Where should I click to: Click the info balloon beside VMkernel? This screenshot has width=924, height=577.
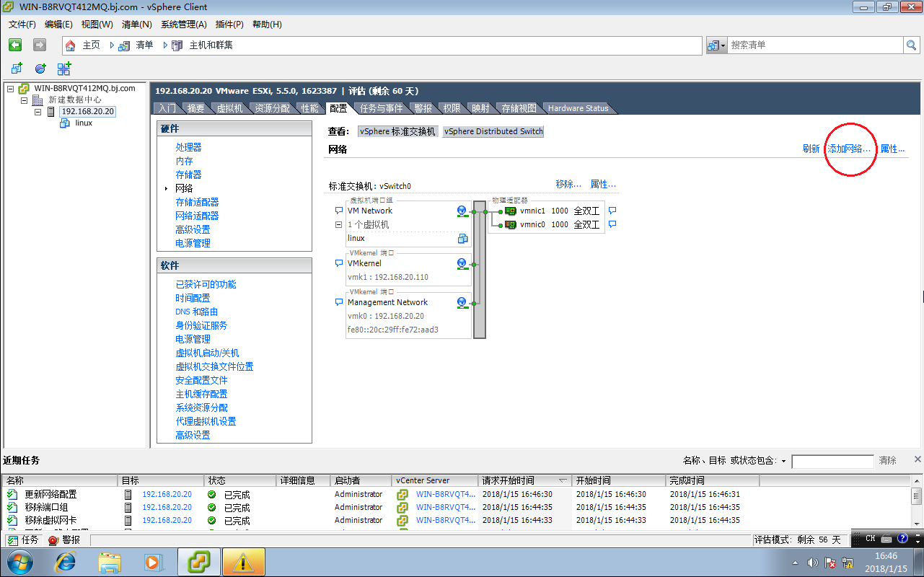(339, 263)
